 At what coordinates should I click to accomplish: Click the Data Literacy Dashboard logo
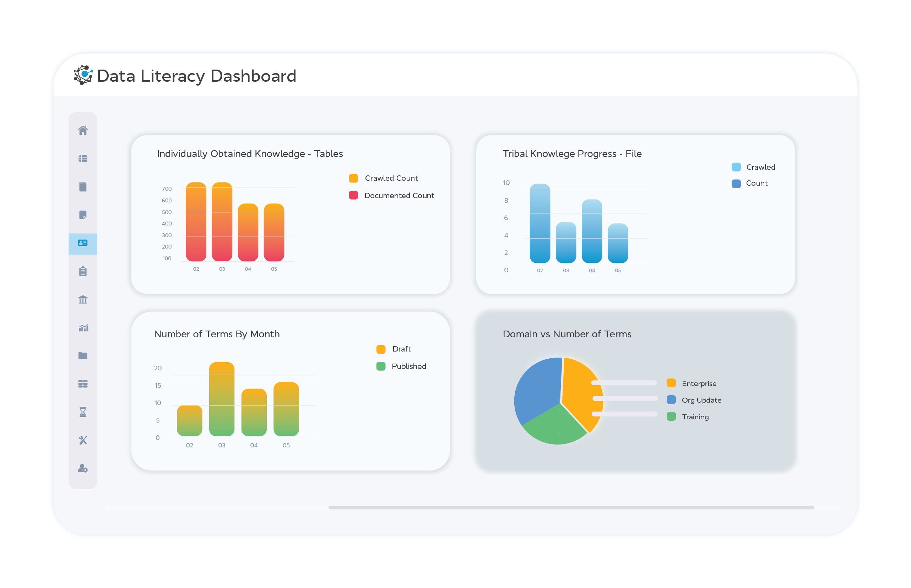[x=83, y=75]
